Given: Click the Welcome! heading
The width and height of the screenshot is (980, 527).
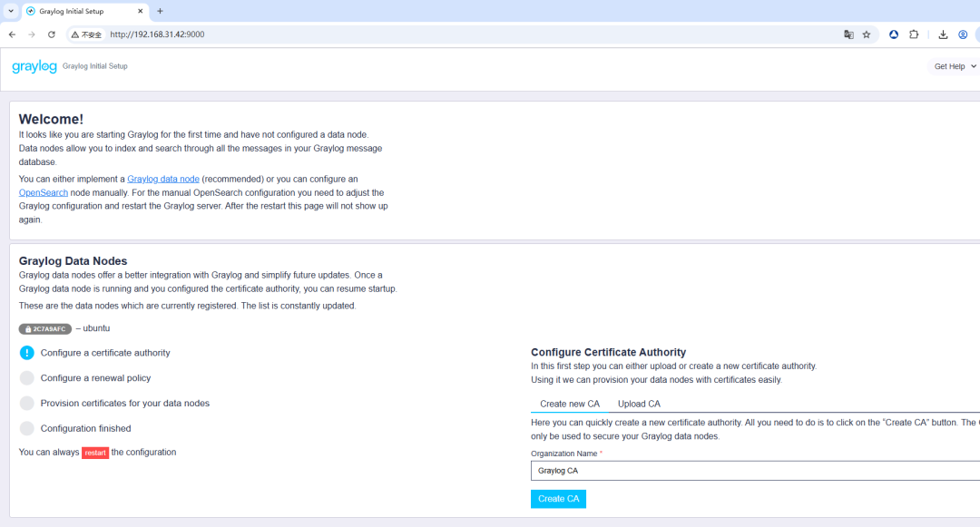Looking at the screenshot, I should tap(51, 119).
